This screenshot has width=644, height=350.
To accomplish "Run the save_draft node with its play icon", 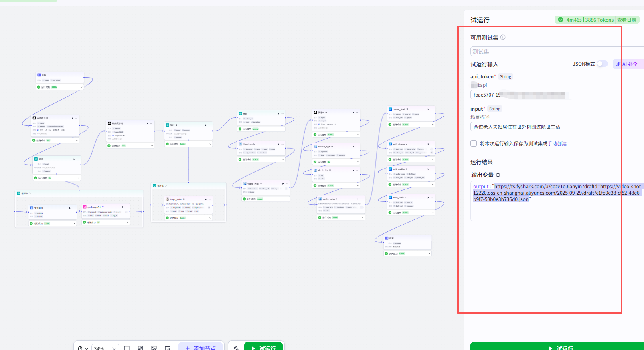I will pyautogui.click(x=428, y=197).
